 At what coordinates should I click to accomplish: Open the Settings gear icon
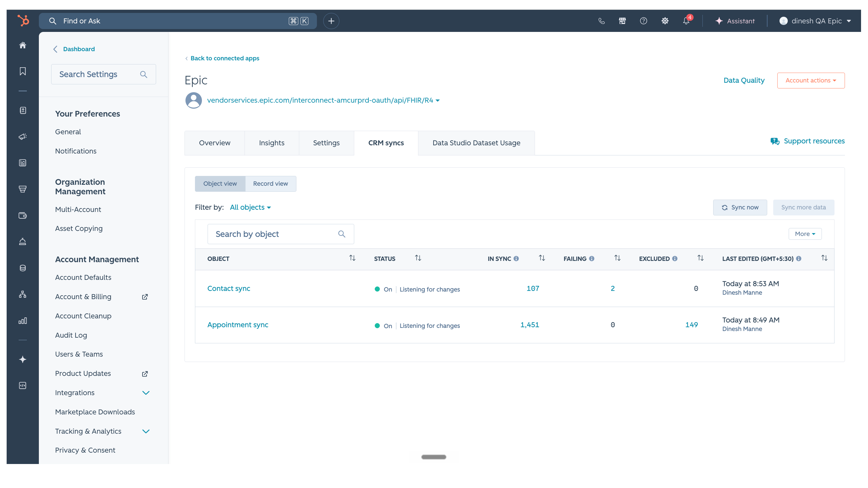pos(665,21)
